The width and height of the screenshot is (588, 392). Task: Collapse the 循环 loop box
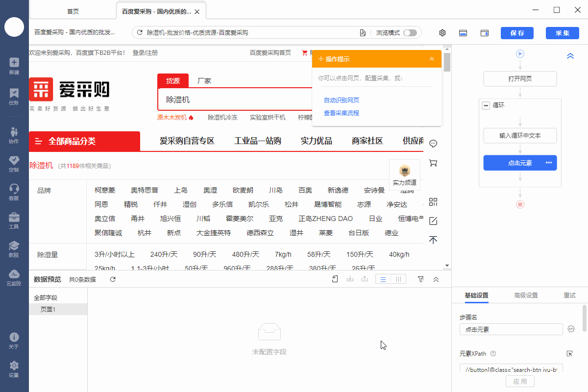(486, 105)
